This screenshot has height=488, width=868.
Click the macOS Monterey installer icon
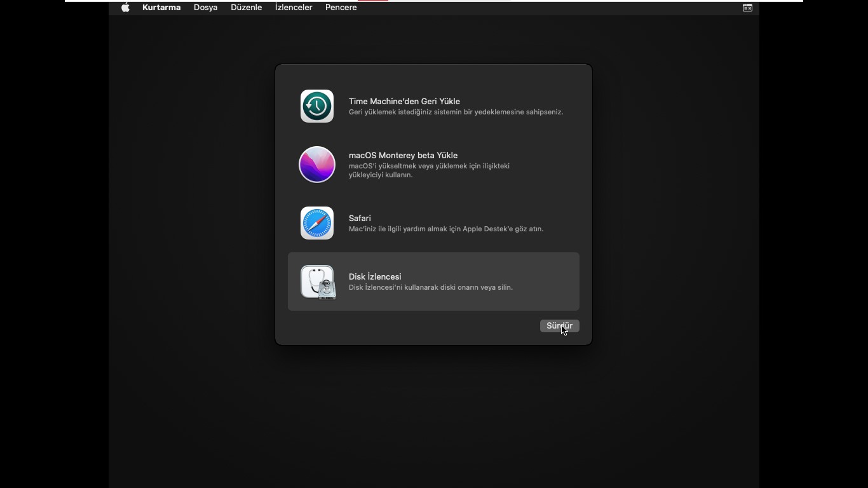pyautogui.click(x=317, y=165)
